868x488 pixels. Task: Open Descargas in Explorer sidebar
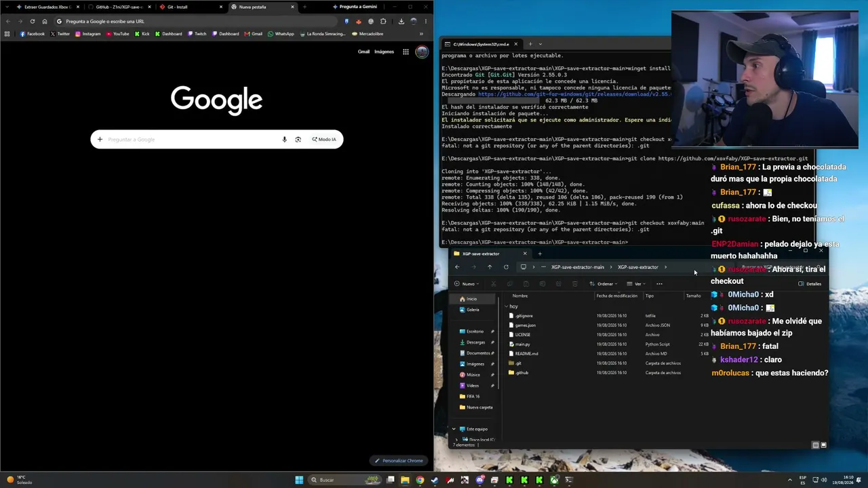pos(475,342)
